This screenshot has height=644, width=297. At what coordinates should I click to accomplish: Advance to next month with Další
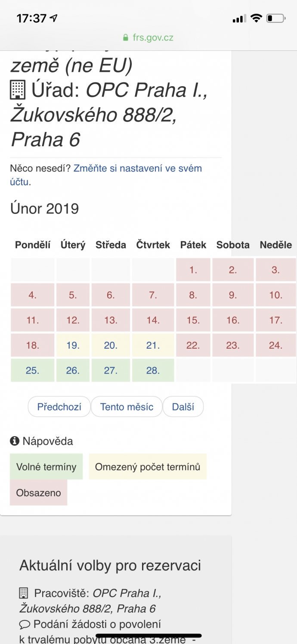[183, 407]
